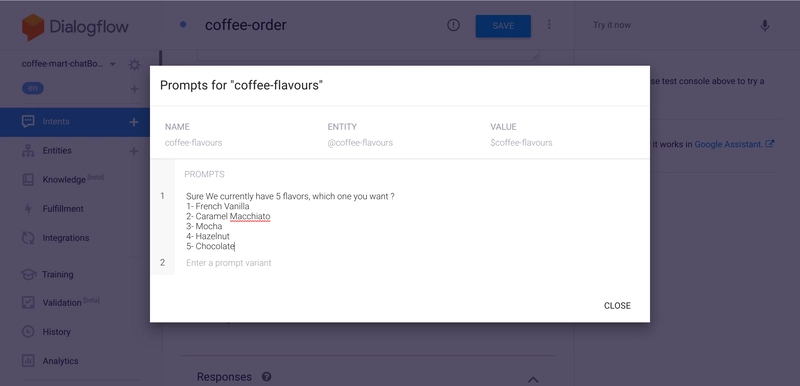
Task: Click the '2- Caramel Macchiato' prompt line
Action: [x=228, y=216]
